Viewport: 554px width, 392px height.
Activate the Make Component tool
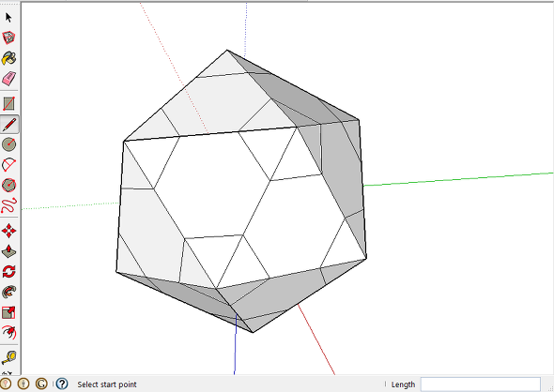tap(8, 38)
